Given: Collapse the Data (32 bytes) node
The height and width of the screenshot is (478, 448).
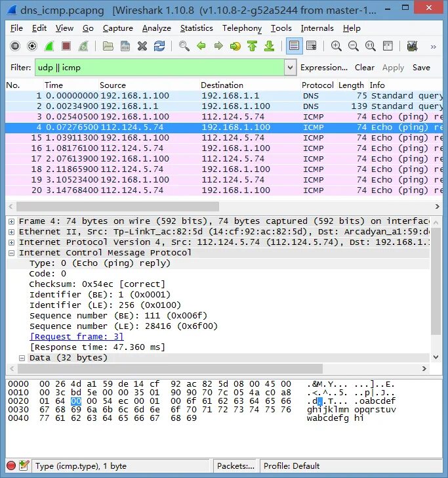Looking at the screenshot, I should (x=22, y=358).
